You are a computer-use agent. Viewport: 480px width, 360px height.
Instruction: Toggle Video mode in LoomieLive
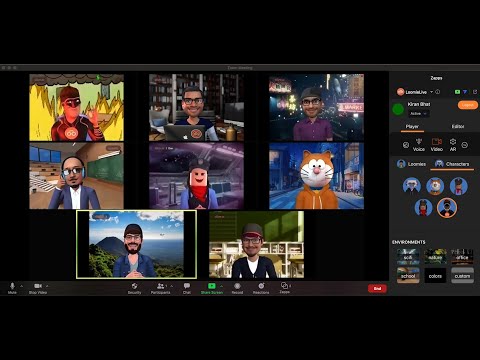coord(437,145)
